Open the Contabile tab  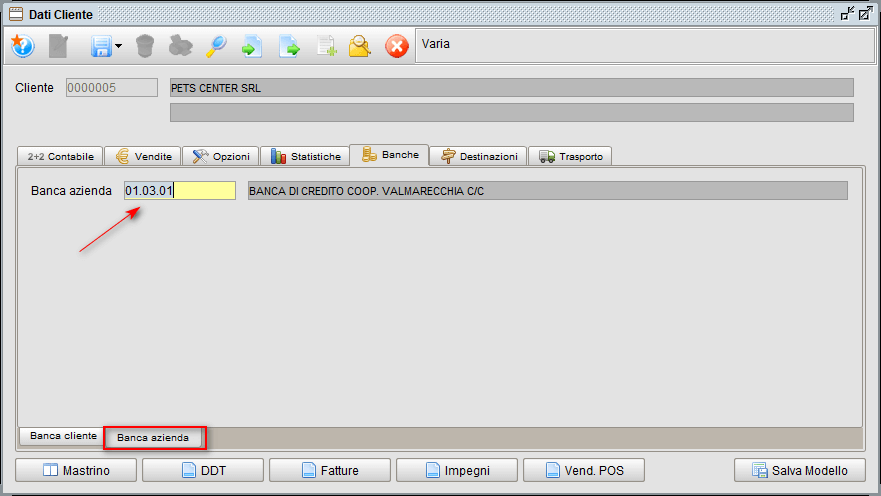60,156
